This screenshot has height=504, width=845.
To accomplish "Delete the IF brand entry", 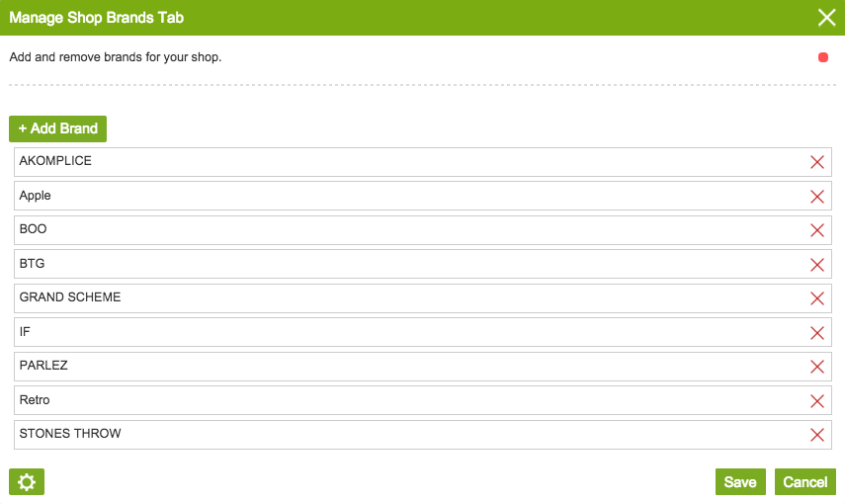I will 817,333.
